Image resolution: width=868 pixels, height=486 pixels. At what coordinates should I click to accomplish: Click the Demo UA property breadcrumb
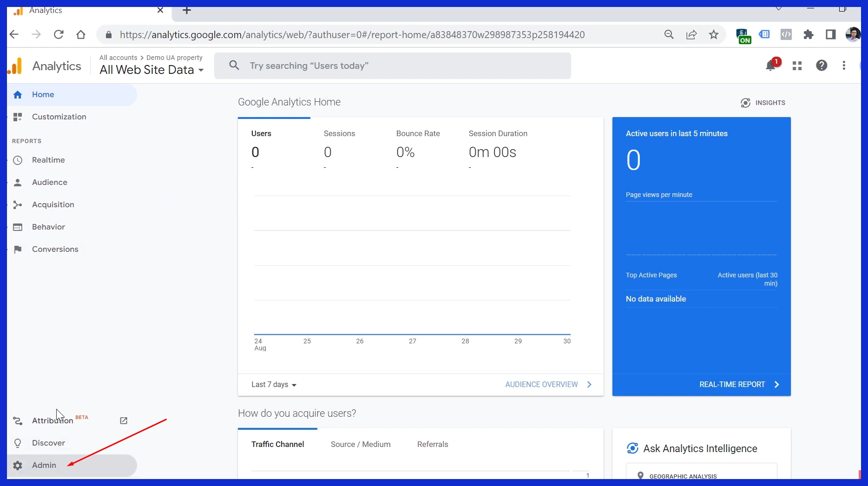click(x=174, y=58)
